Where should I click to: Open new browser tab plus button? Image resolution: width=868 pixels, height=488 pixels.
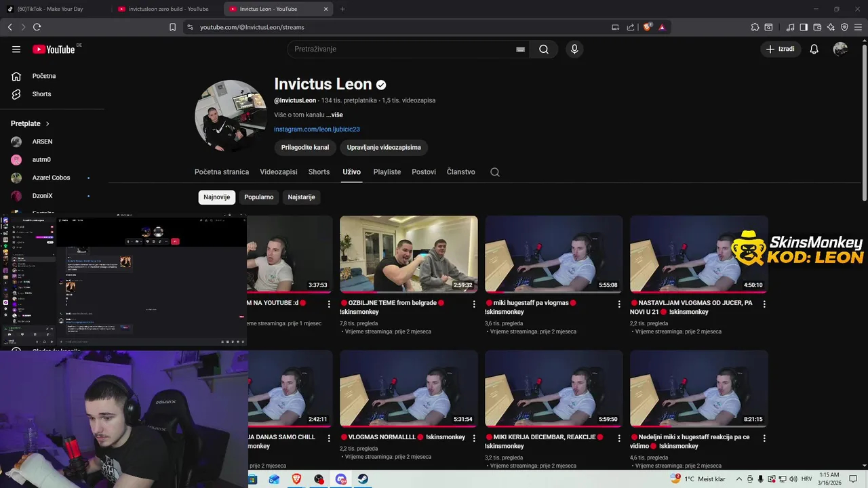342,9
